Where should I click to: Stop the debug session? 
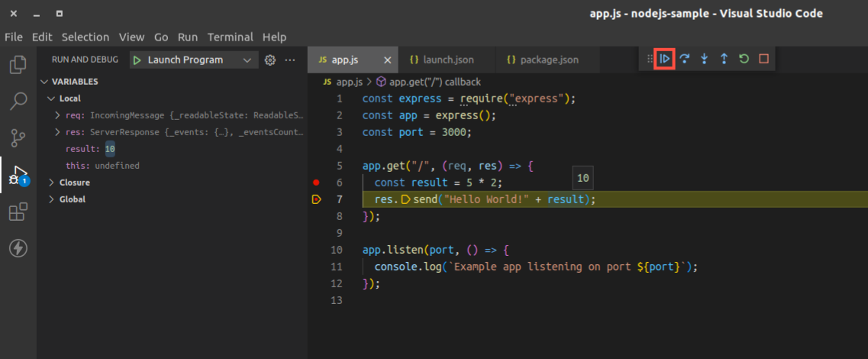click(x=763, y=59)
